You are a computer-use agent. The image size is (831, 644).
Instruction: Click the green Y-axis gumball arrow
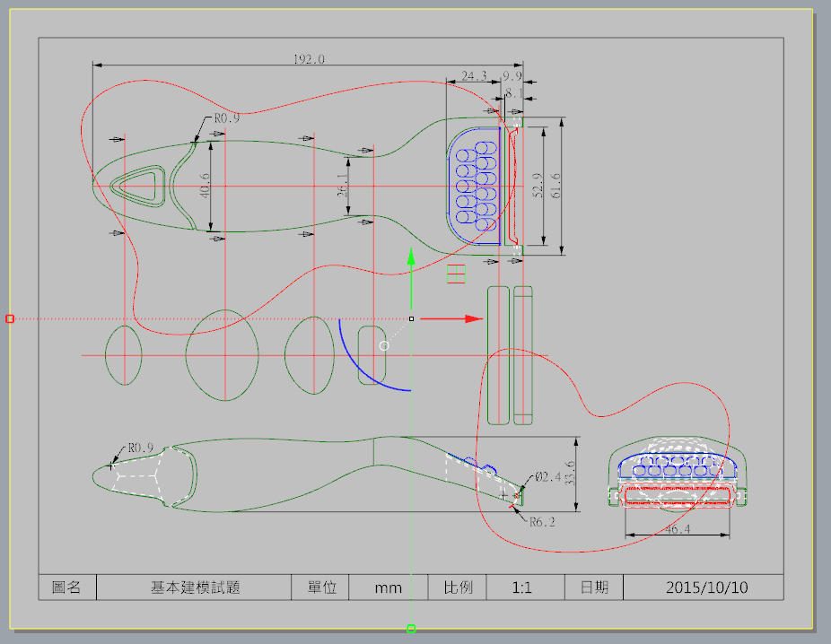click(410, 257)
